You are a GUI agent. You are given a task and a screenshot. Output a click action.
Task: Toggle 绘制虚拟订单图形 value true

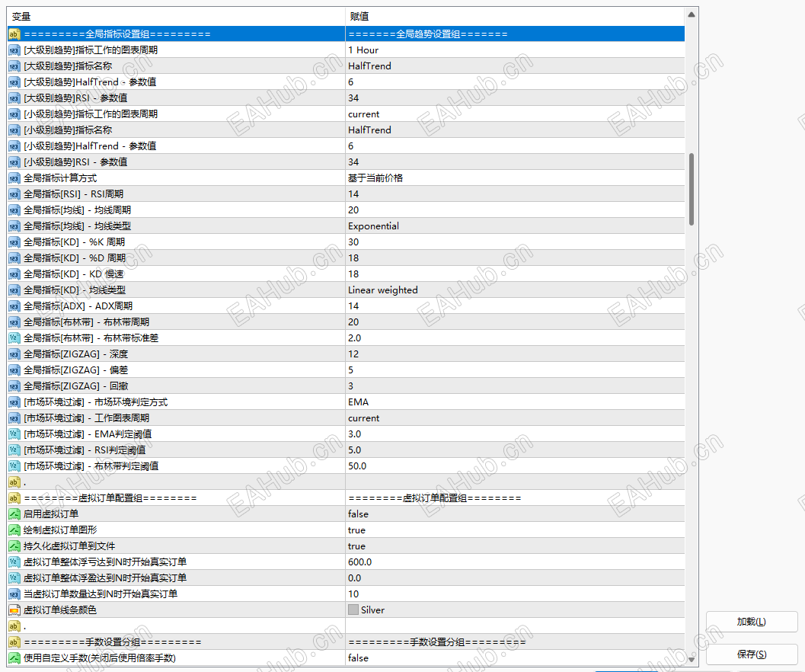(x=515, y=530)
